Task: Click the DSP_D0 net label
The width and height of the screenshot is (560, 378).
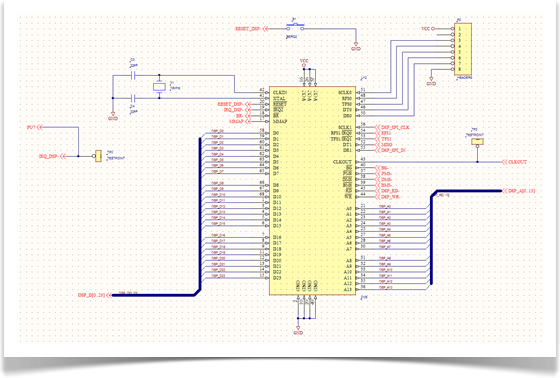Action: [218, 131]
